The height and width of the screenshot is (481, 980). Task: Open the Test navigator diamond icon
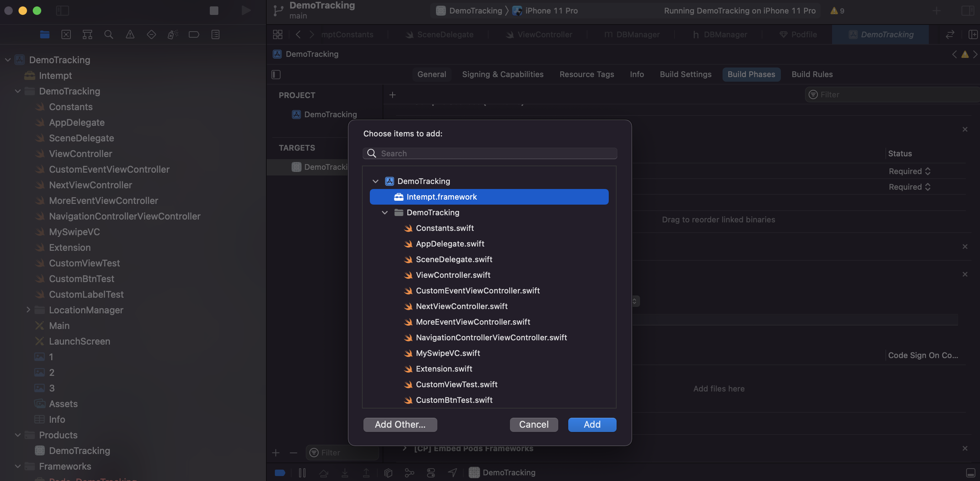pos(151,34)
